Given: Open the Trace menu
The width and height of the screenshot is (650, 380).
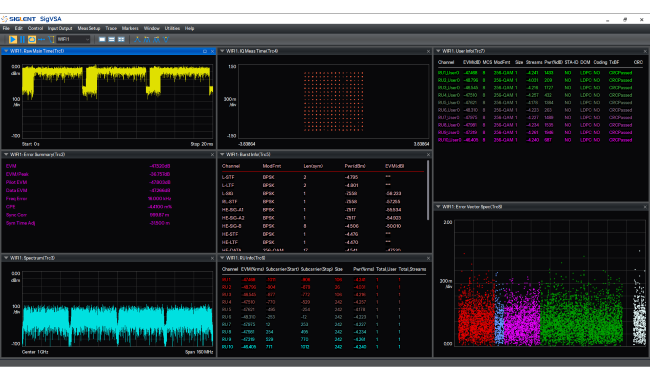Looking at the screenshot, I should (111, 29).
